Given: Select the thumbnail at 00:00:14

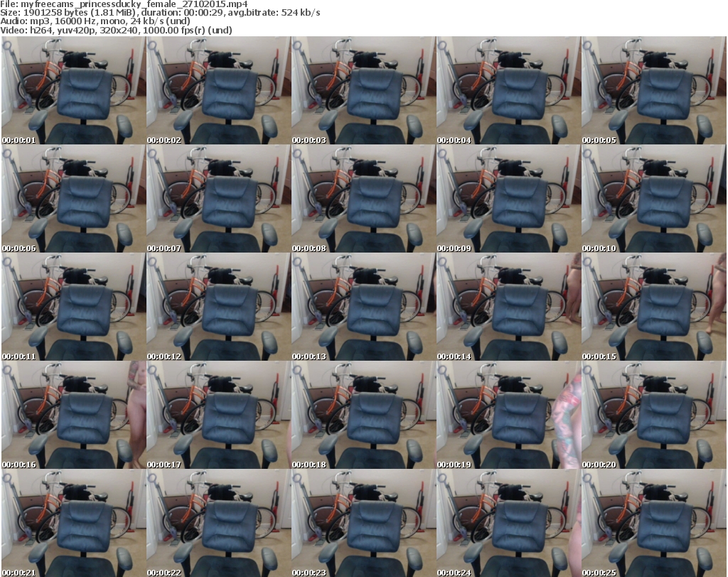Looking at the screenshot, I should (508, 307).
